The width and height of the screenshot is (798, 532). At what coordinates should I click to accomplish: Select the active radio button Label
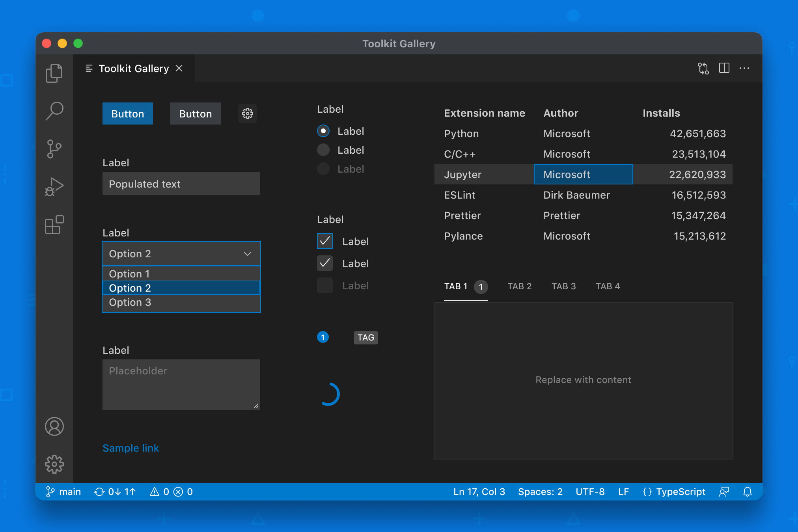point(325,131)
